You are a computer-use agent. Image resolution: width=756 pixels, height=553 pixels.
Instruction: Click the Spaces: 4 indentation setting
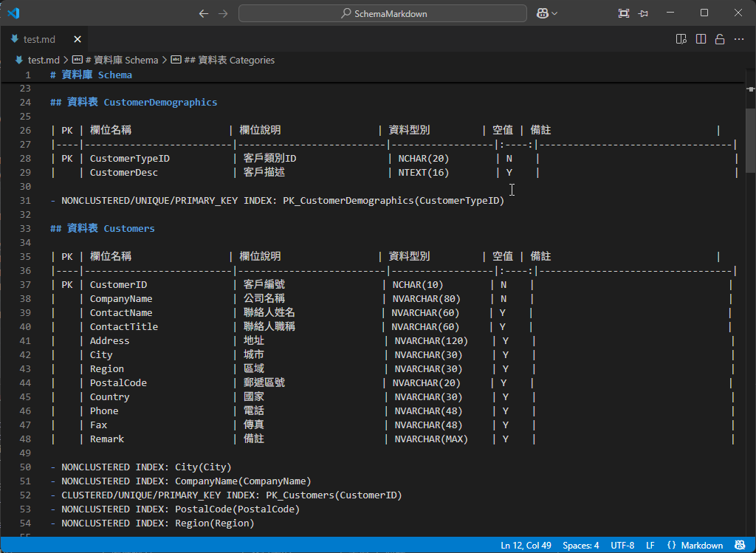click(581, 546)
